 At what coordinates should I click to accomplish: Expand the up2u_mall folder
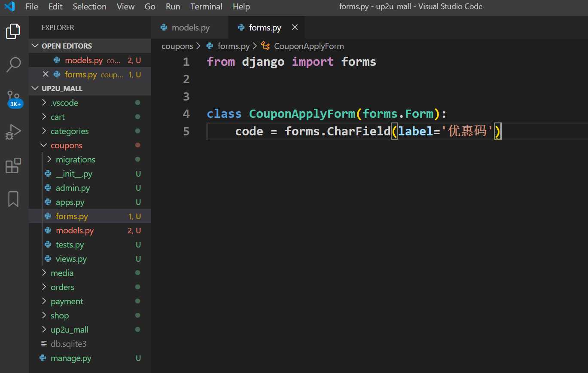[90, 330]
